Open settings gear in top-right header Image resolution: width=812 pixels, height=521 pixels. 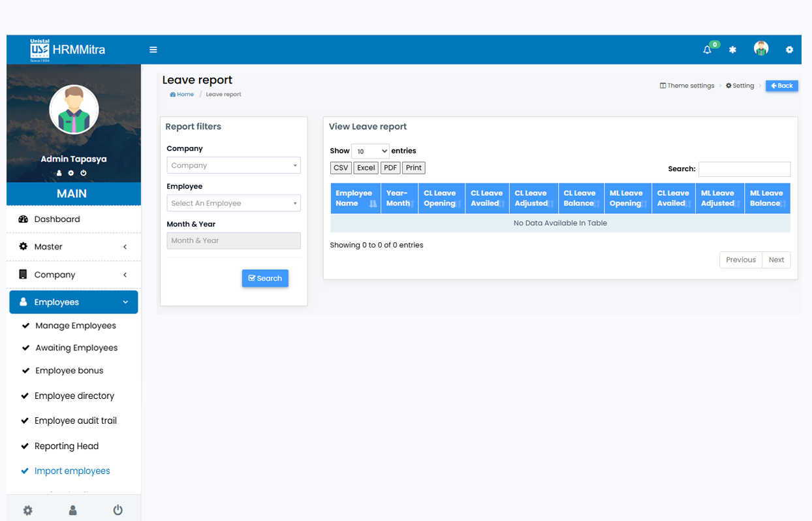click(x=789, y=50)
